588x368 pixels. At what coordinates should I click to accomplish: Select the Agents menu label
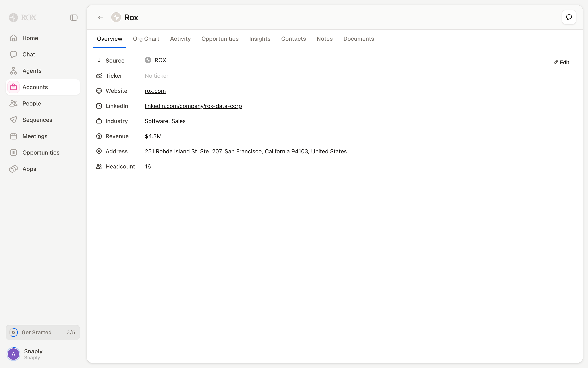click(32, 71)
